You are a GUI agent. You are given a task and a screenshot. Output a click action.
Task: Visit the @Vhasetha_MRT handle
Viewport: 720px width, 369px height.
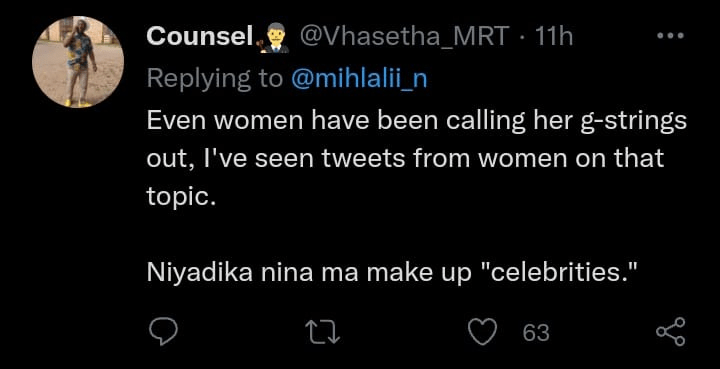click(x=405, y=36)
